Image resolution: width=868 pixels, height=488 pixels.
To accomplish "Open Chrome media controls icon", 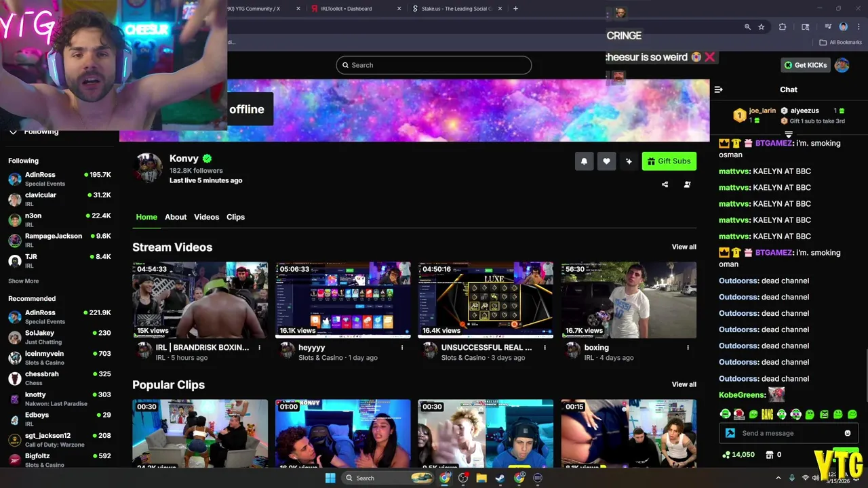I will [828, 27].
